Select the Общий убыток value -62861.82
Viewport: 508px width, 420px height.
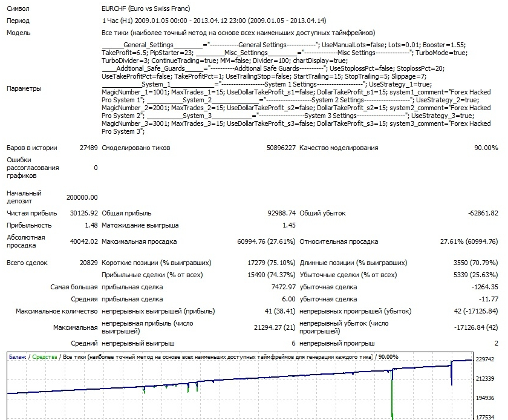pyautogui.click(x=483, y=213)
